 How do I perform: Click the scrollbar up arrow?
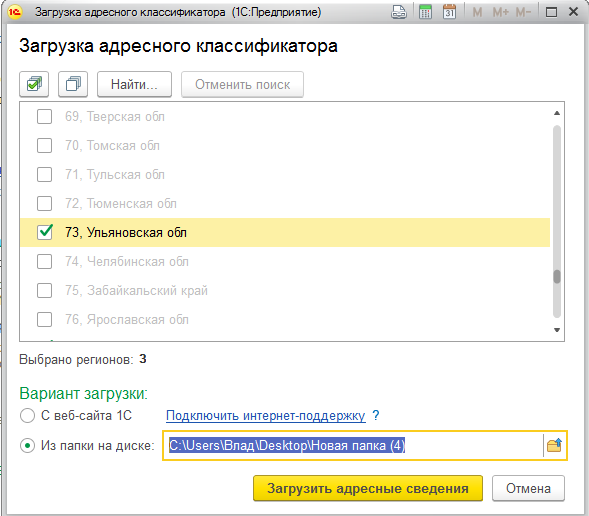pyautogui.click(x=557, y=113)
